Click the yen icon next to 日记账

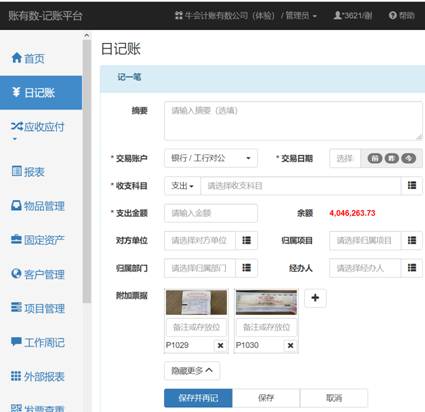pyautogui.click(x=16, y=92)
